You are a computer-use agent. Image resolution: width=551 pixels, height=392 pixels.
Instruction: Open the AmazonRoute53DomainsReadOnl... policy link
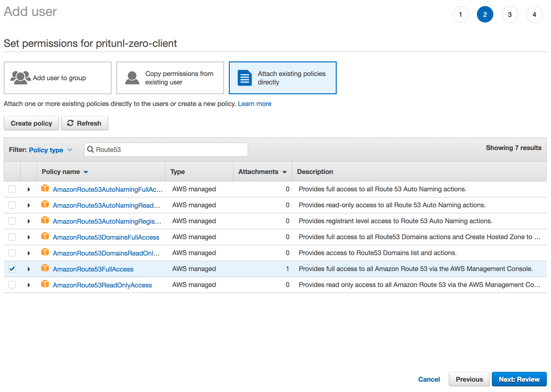coord(106,253)
